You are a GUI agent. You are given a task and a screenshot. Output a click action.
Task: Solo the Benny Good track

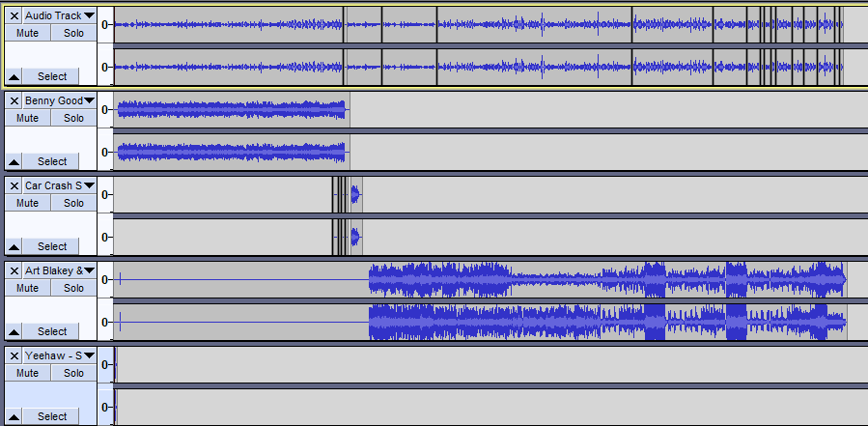tap(73, 118)
